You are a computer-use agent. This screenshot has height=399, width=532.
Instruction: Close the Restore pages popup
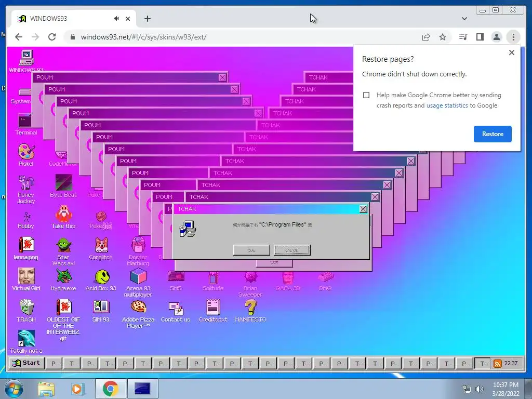512,52
